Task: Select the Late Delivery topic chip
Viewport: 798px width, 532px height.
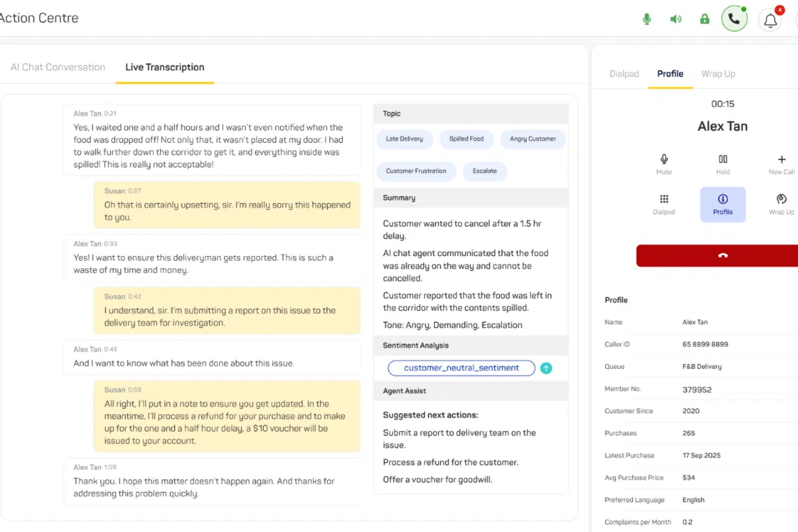Action: coord(405,139)
